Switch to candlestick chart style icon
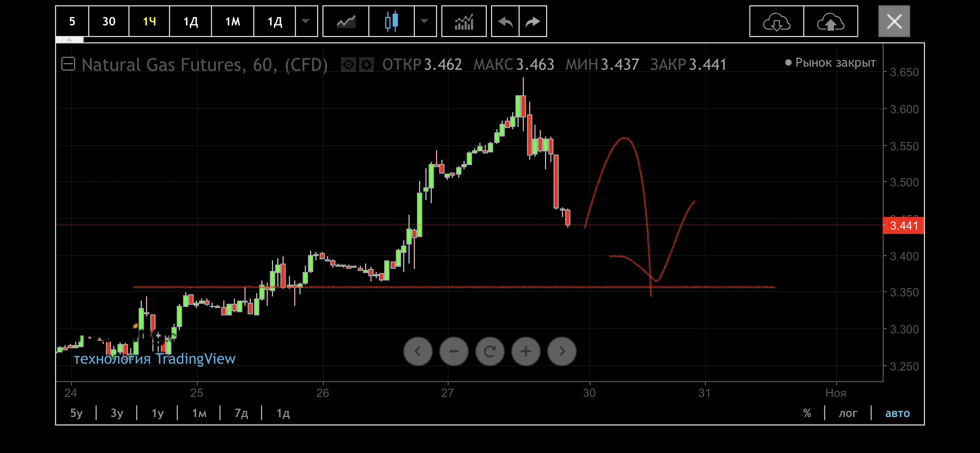980x453 pixels. [392, 21]
